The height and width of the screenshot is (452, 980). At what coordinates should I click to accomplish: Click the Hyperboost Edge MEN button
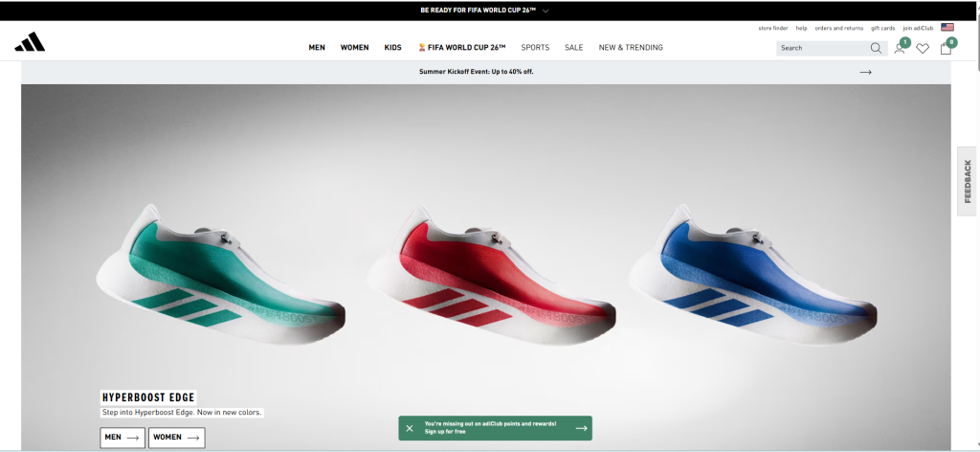pyautogui.click(x=122, y=438)
